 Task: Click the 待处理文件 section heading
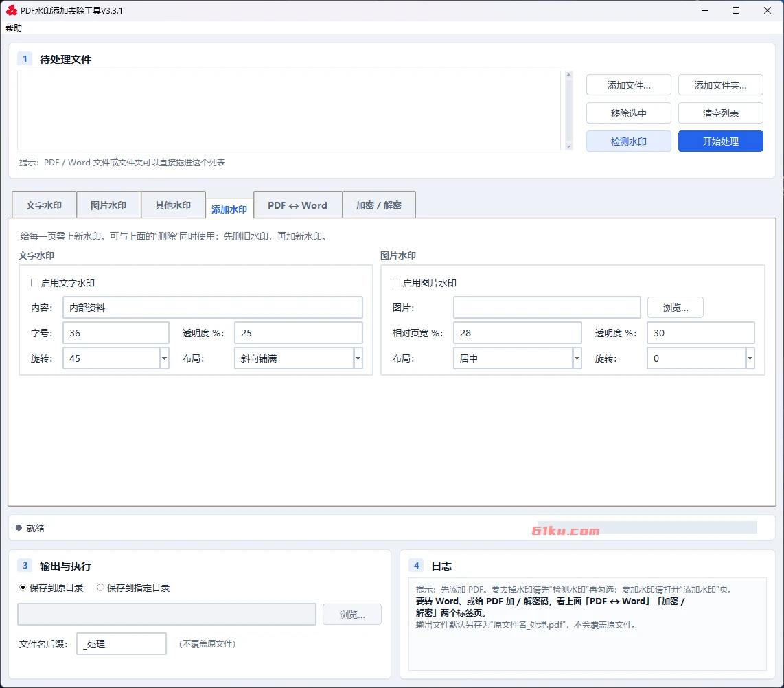click(x=65, y=60)
